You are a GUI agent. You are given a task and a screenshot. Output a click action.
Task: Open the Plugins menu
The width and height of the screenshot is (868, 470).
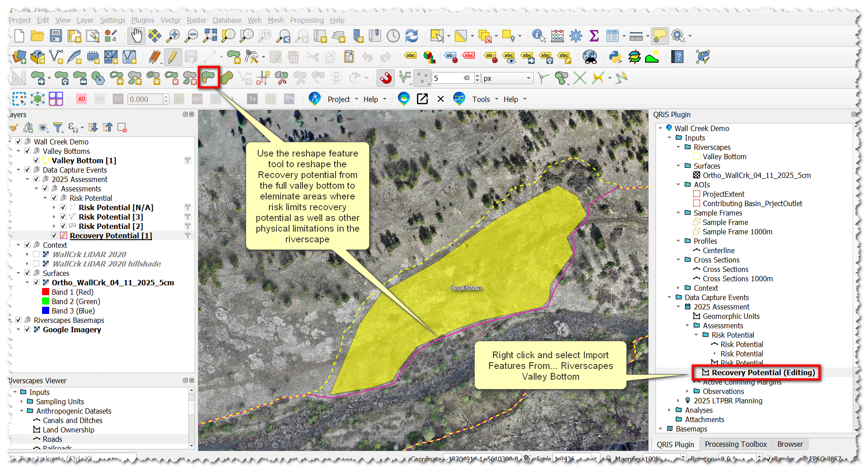pos(143,20)
